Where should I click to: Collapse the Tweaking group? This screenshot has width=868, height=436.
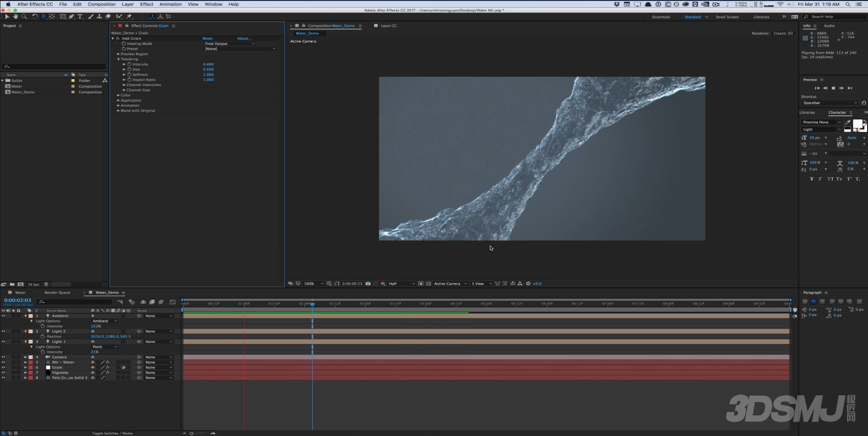tap(119, 59)
